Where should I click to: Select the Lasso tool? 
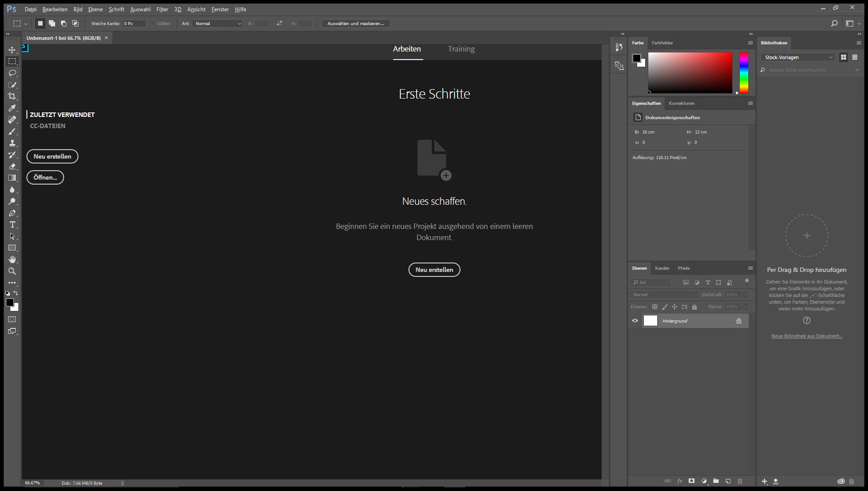[12, 73]
